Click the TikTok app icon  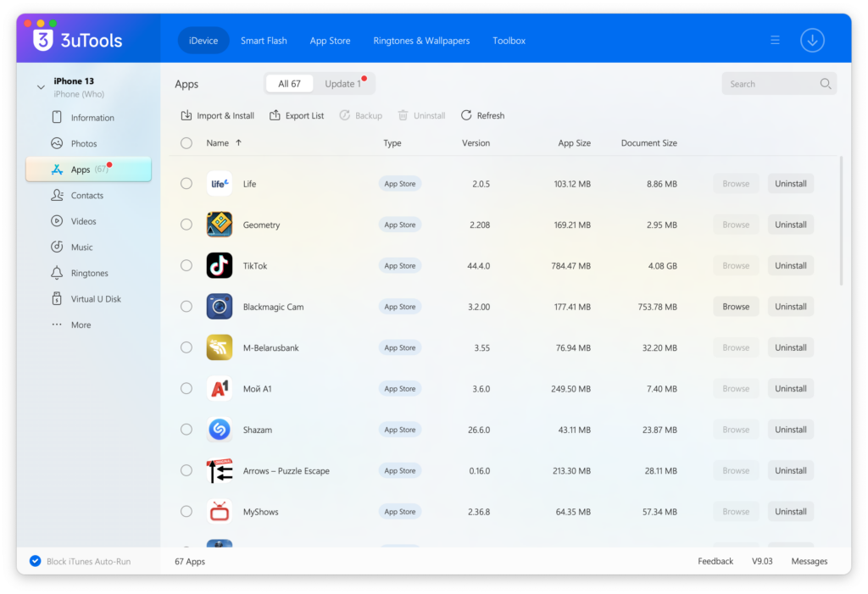coord(220,266)
